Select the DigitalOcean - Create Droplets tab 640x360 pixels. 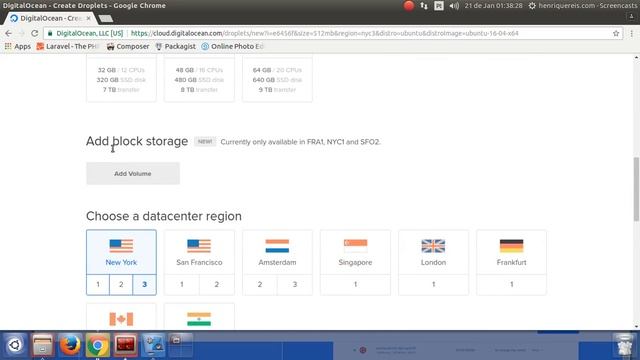(x=50, y=18)
